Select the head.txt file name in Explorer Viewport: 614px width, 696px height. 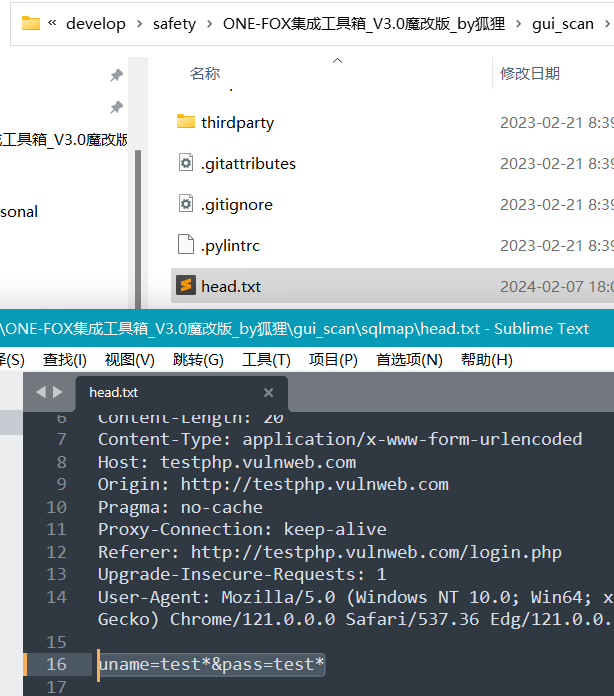click(231, 287)
